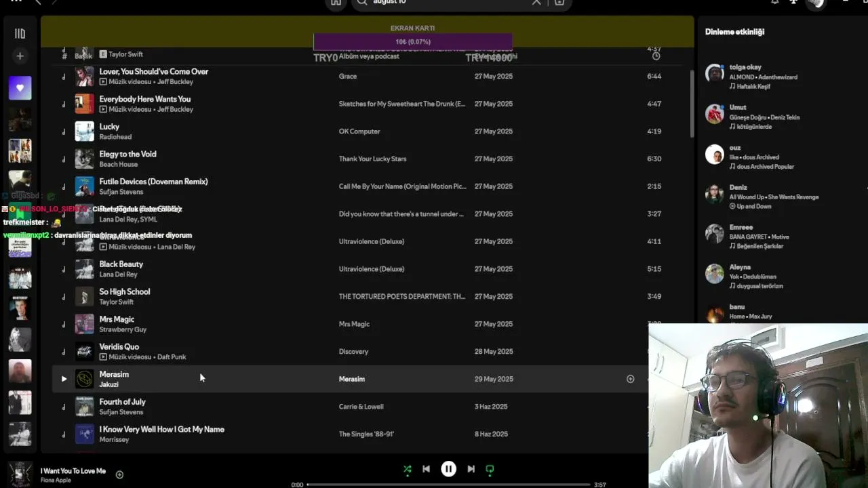Screen dimensions: 868x488
Task: Toggle repeat mode
Action: [490, 469]
